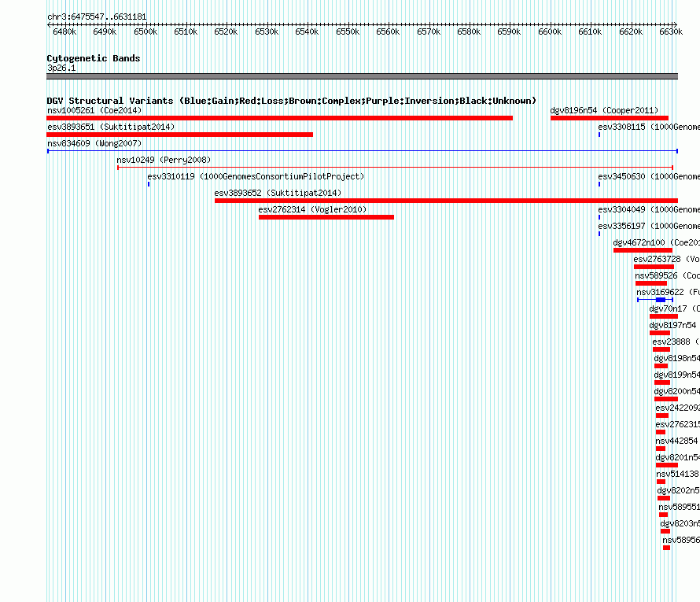Select the esv2422092 variant label
This screenshot has width=700, height=602.
click(x=678, y=408)
